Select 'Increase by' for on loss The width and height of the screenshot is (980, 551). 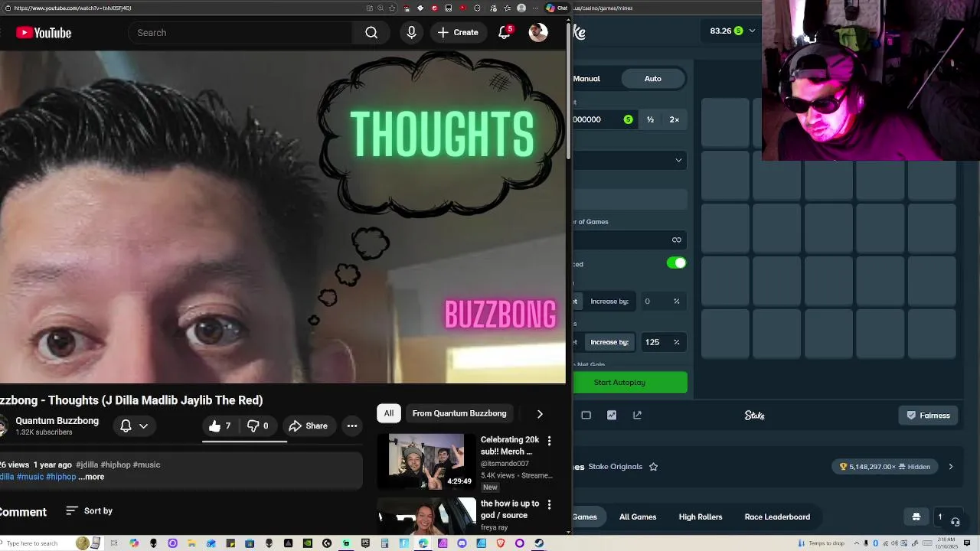(609, 342)
